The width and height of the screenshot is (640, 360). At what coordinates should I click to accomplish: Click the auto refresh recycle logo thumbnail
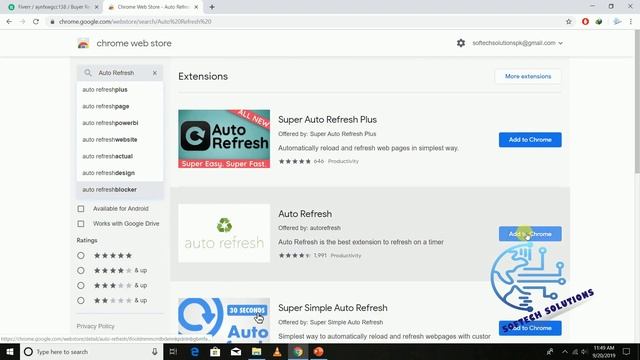click(224, 233)
